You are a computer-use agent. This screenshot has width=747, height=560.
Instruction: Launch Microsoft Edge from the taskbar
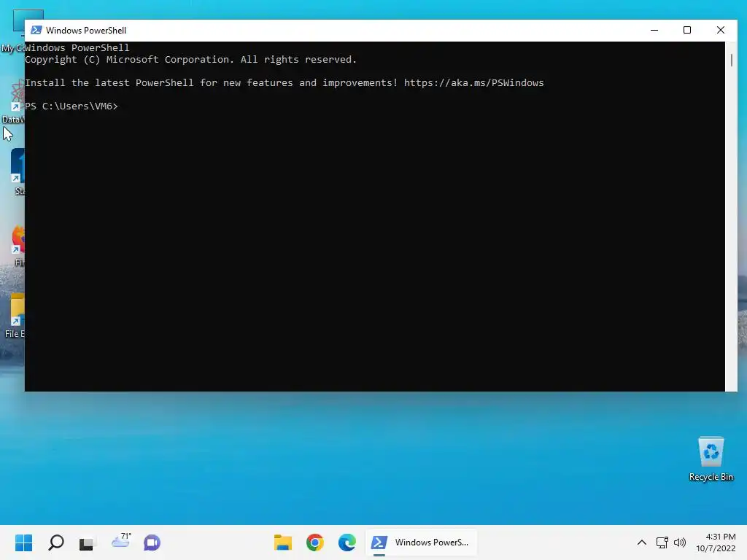pos(347,542)
